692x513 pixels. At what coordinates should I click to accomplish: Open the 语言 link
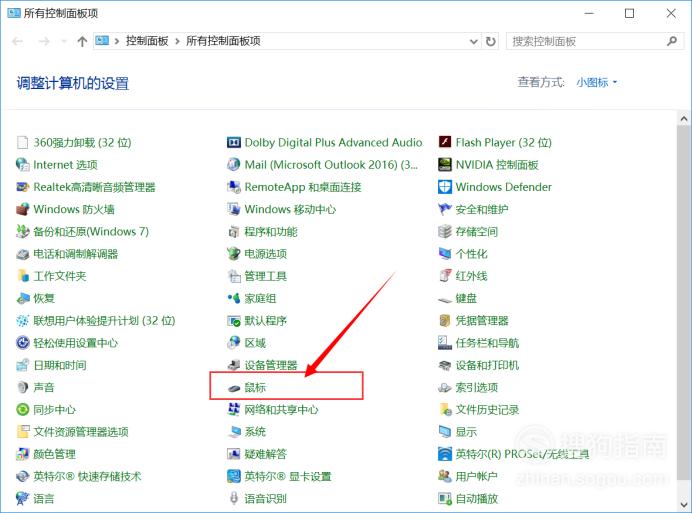pos(44,498)
